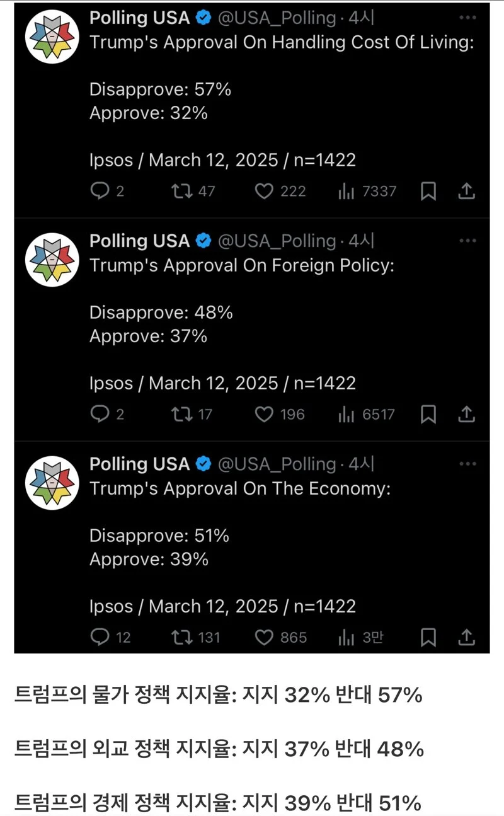
Task: Open more options on Foreign Policy tweet
Action: coord(467,241)
